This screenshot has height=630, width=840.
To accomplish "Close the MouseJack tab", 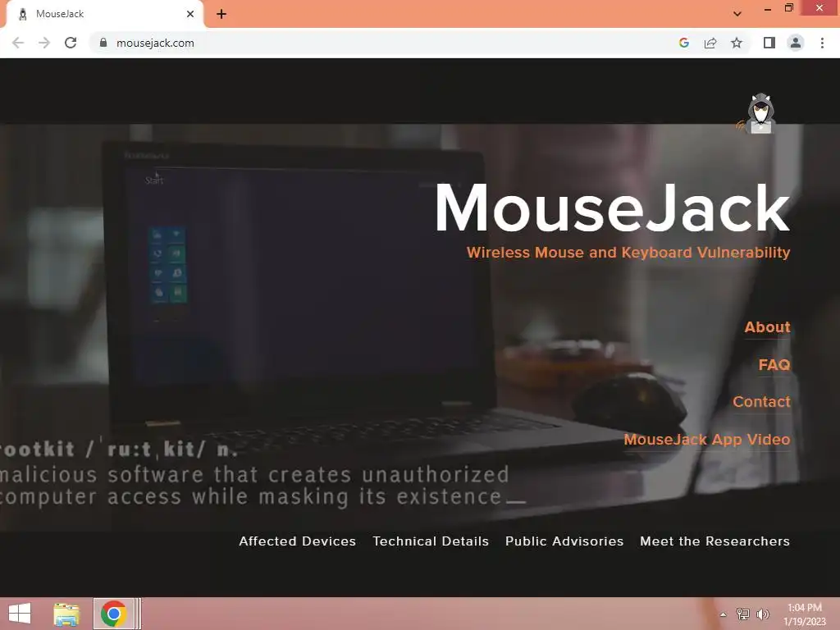I will click(x=190, y=14).
